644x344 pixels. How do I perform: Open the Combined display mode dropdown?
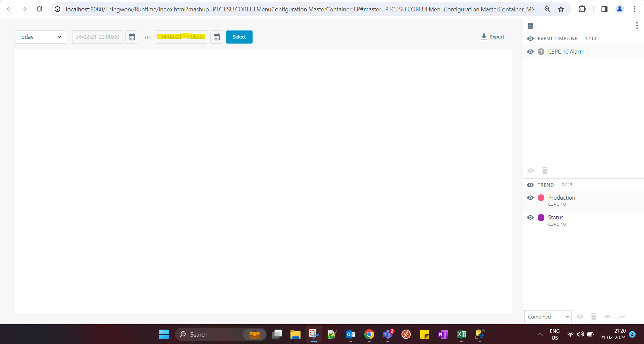[x=548, y=317]
